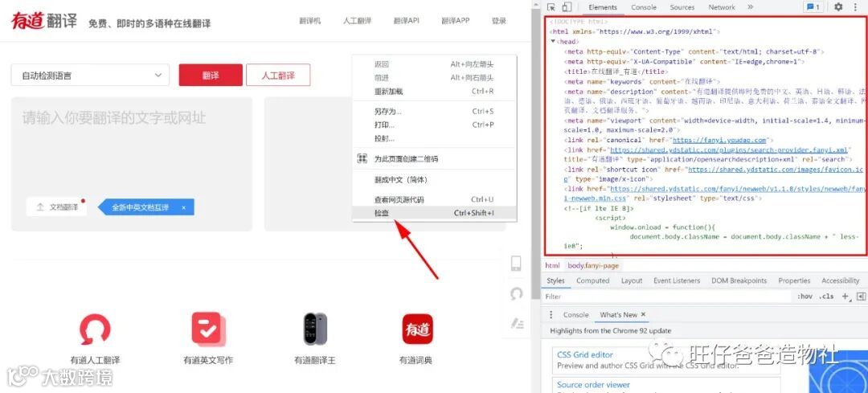The height and width of the screenshot is (393, 868).
Task: Toggle the computed styles sidebar icon
Action: click(x=861, y=297)
